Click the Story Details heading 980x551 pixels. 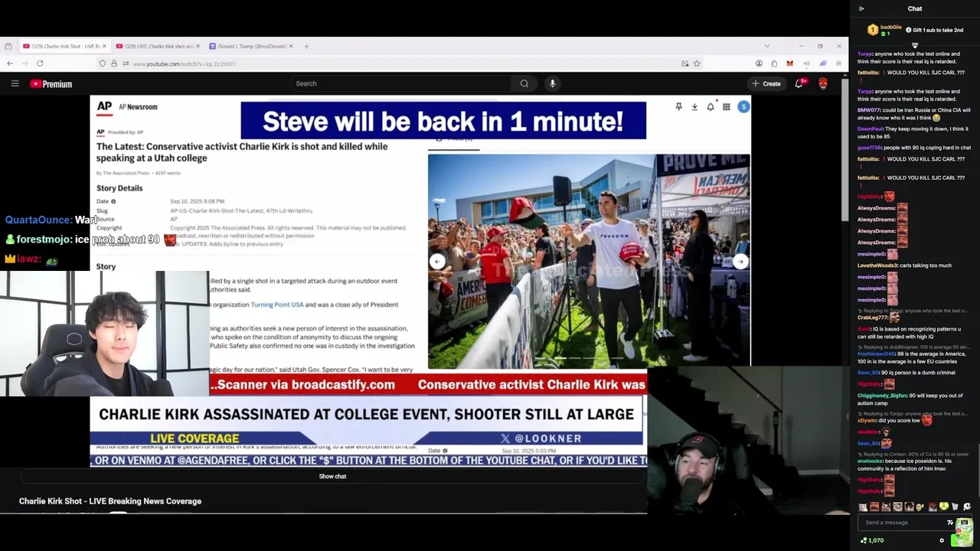point(119,188)
